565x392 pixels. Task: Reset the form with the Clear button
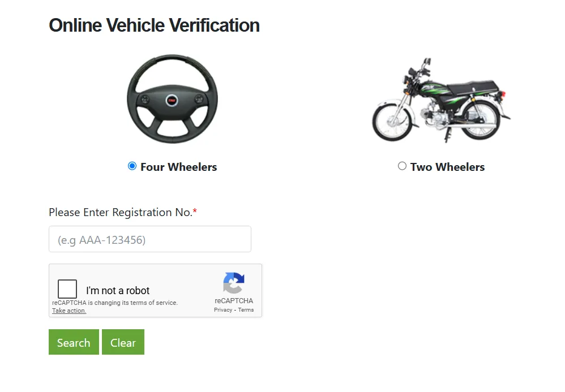click(123, 342)
